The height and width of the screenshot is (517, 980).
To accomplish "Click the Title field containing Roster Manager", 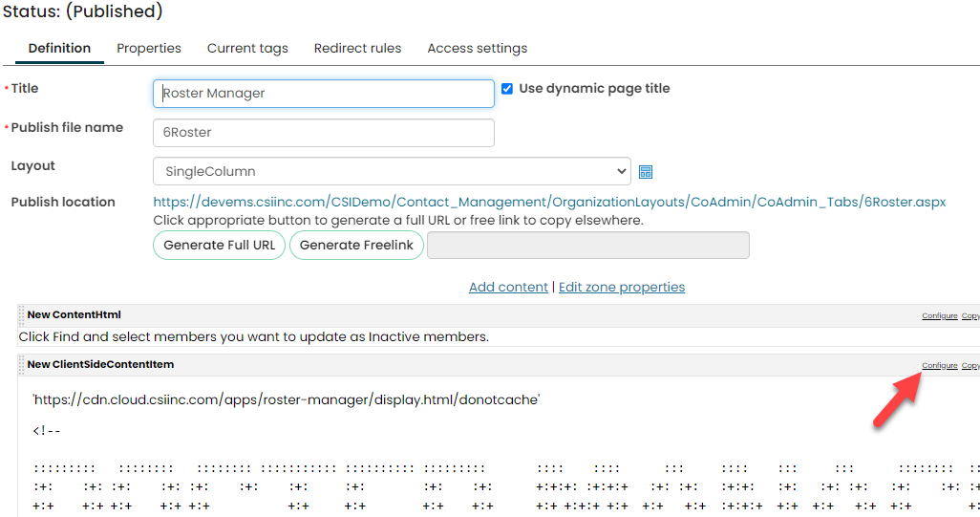I will 323,94.
